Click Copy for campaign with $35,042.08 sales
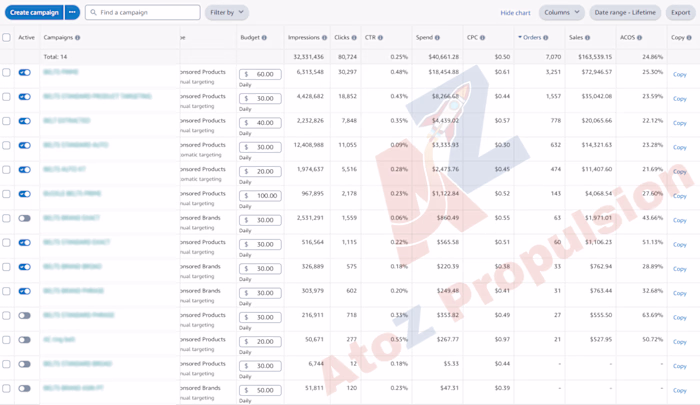Image resolution: width=700 pixels, height=405 pixels. coord(679,99)
